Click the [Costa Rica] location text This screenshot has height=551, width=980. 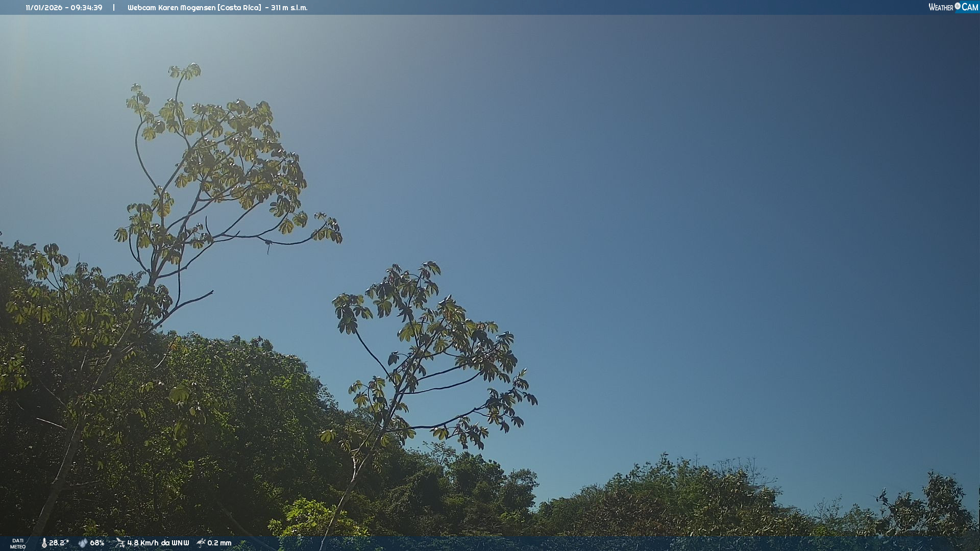click(x=239, y=8)
